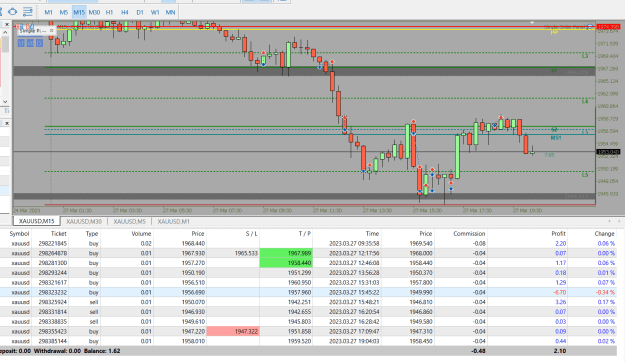
Task: Select trade row with ticket 298321617
Action: pyautogui.click(x=308, y=282)
